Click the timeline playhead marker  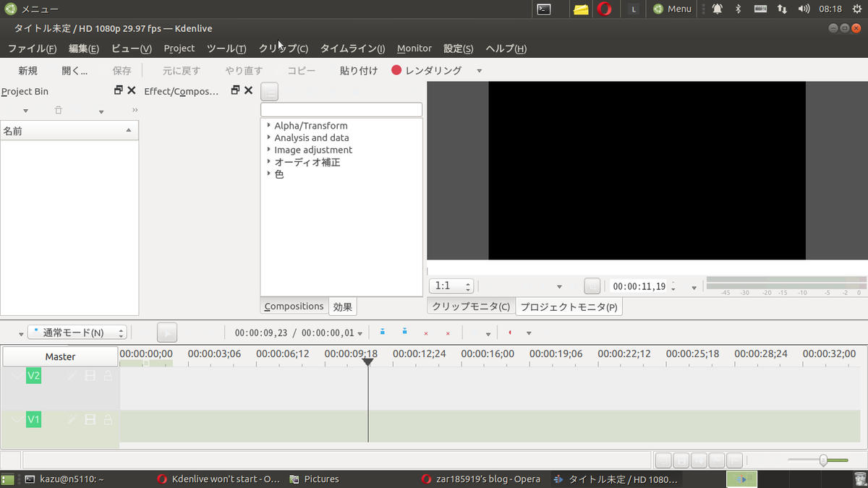367,362
